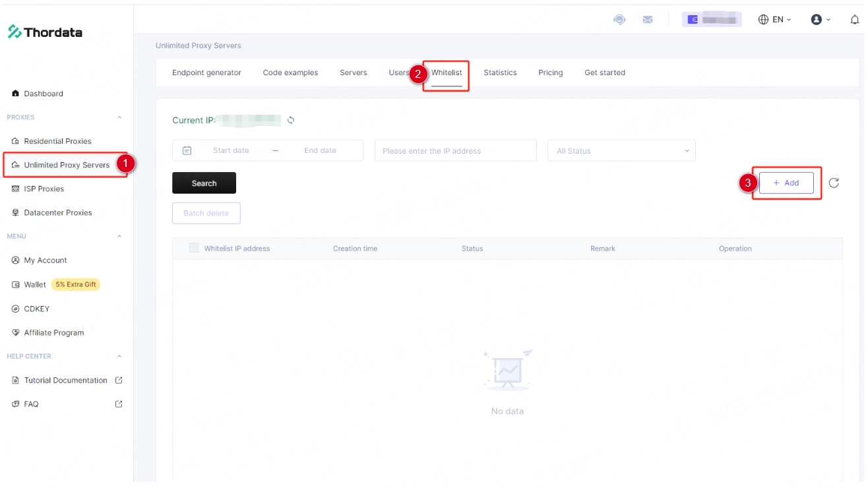Click the Start date field
This screenshot has width=868, height=488.
231,150
